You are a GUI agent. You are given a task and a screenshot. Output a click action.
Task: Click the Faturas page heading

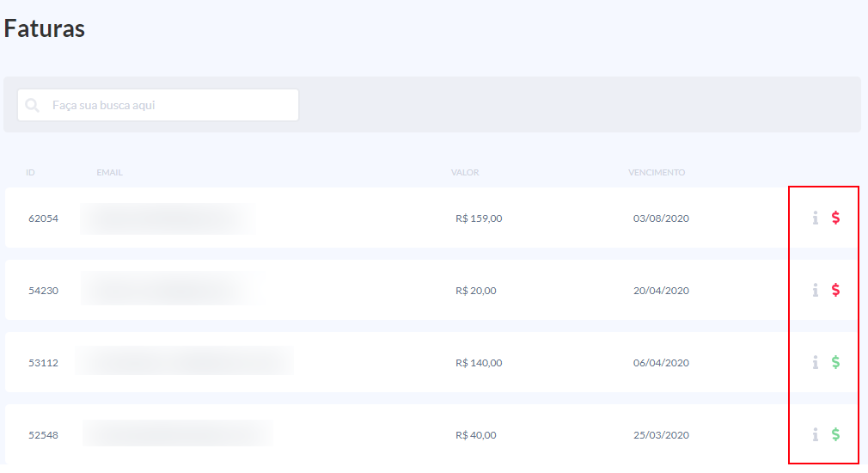coord(45,28)
